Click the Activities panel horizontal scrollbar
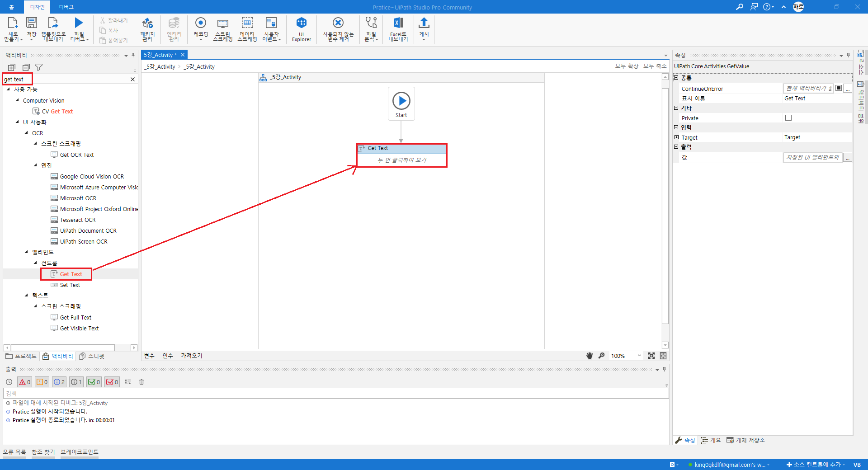The height and width of the screenshot is (470, 868). point(63,348)
